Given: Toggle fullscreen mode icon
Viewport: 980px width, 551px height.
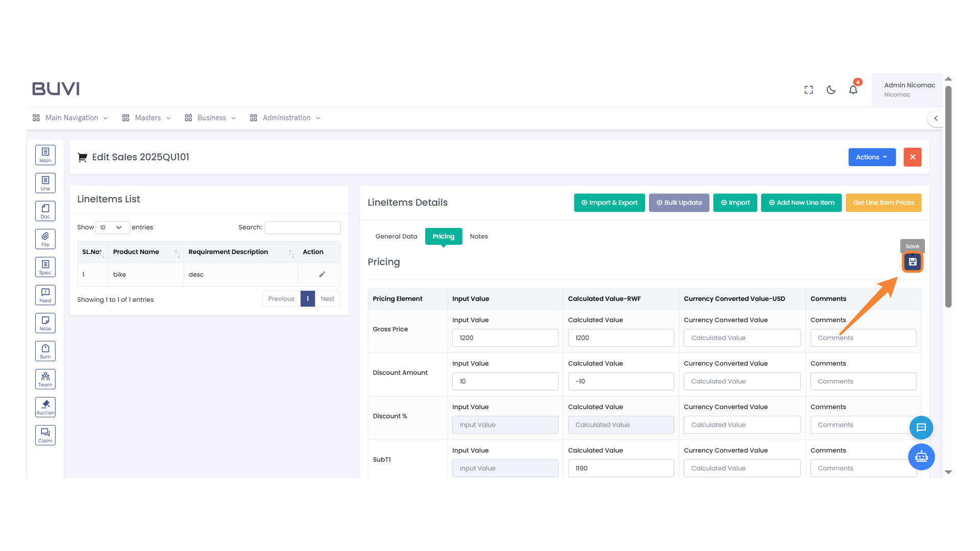Looking at the screenshot, I should click(808, 90).
